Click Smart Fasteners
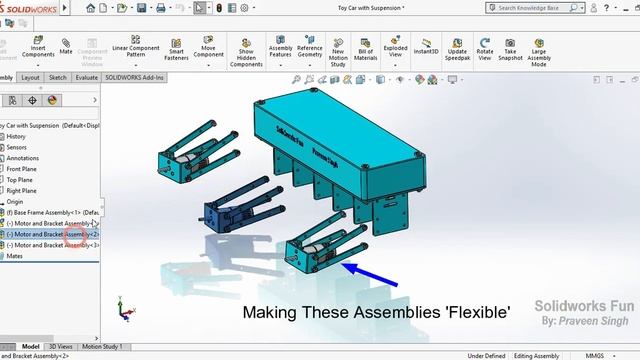The width and height of the screenshot is (640, 360). (x=176, y=49)
